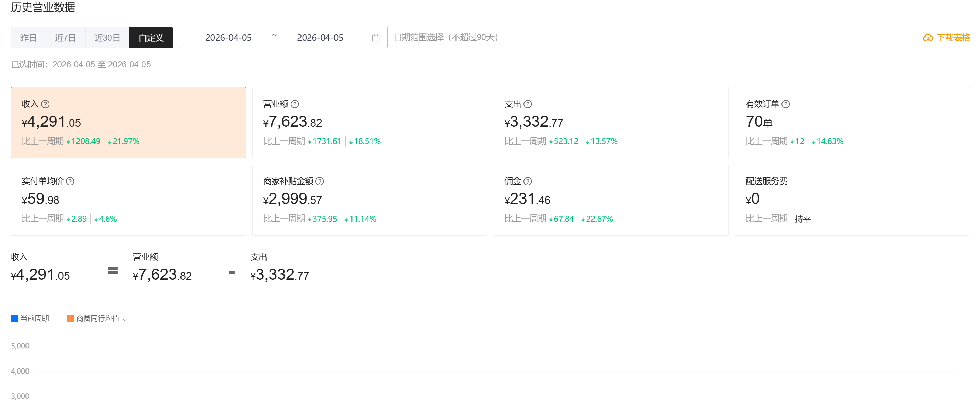
Task: Expand the 商圈同行均值 dropdown chevron
Action: point(125,320)
